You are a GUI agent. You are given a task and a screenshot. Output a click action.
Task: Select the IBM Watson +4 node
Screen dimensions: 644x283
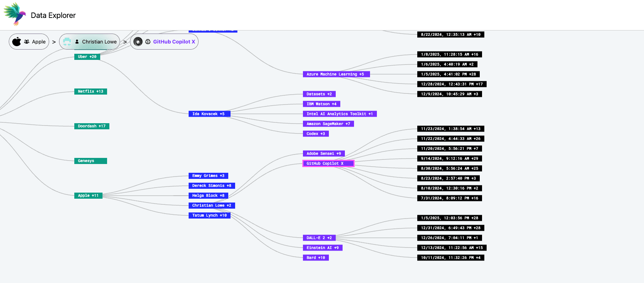(x=322, y=104)
